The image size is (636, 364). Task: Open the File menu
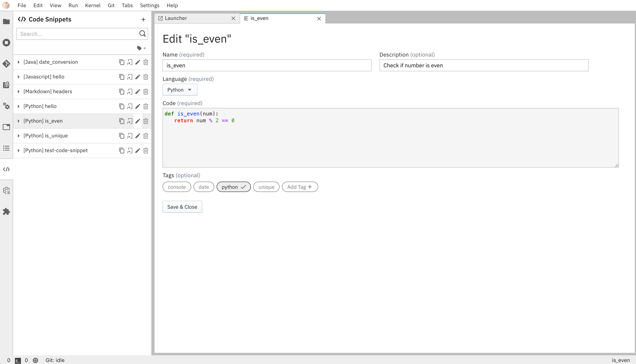coord(22,5)
